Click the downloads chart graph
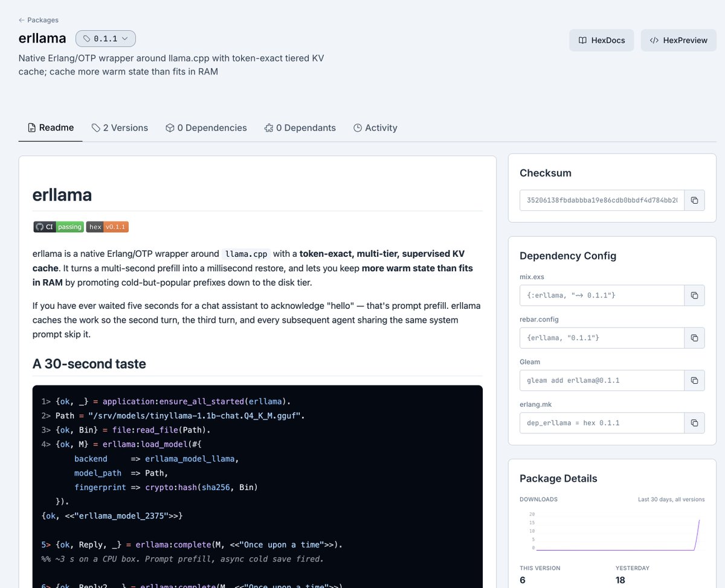 coord(611,531)
